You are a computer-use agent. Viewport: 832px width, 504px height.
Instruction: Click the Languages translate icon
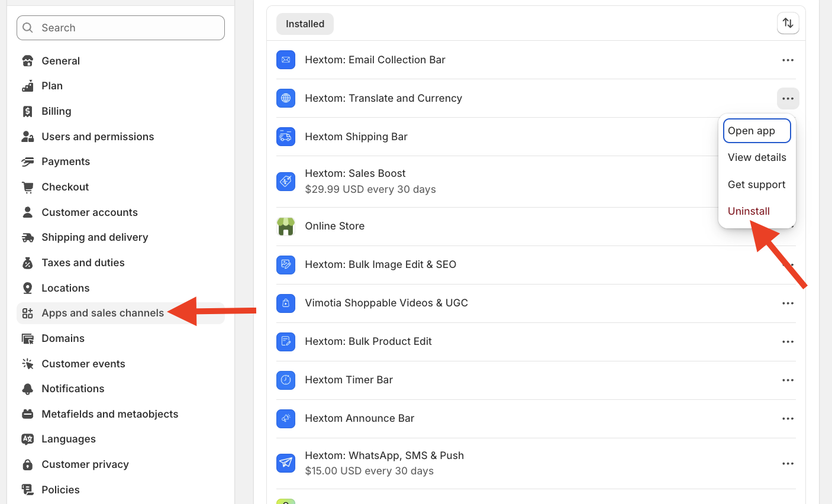tap(28, 439)
